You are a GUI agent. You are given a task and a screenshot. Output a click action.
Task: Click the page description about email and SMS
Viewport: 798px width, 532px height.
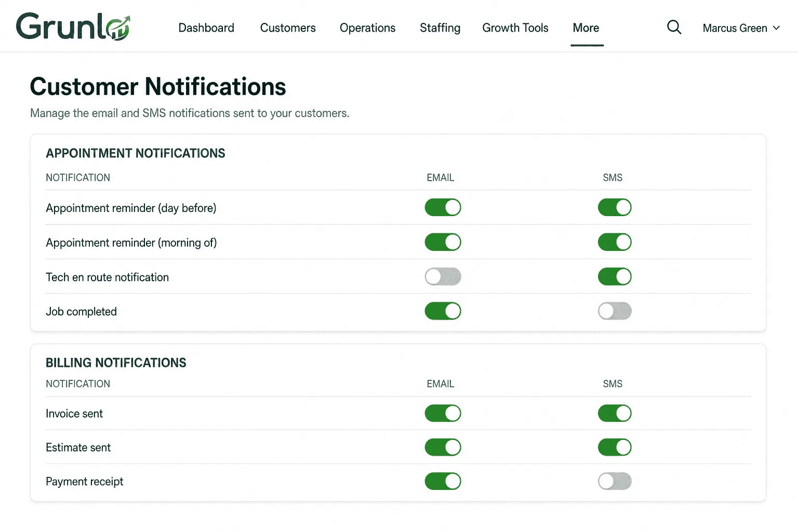pos(190,113)
